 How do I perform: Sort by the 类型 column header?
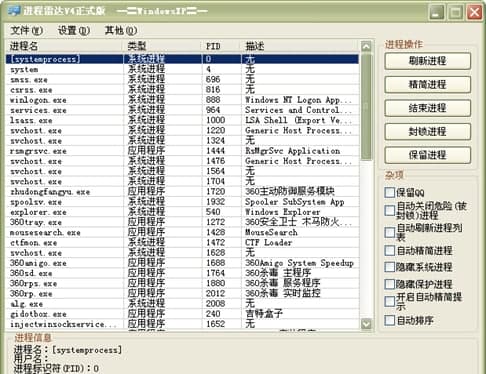(163, 46)
